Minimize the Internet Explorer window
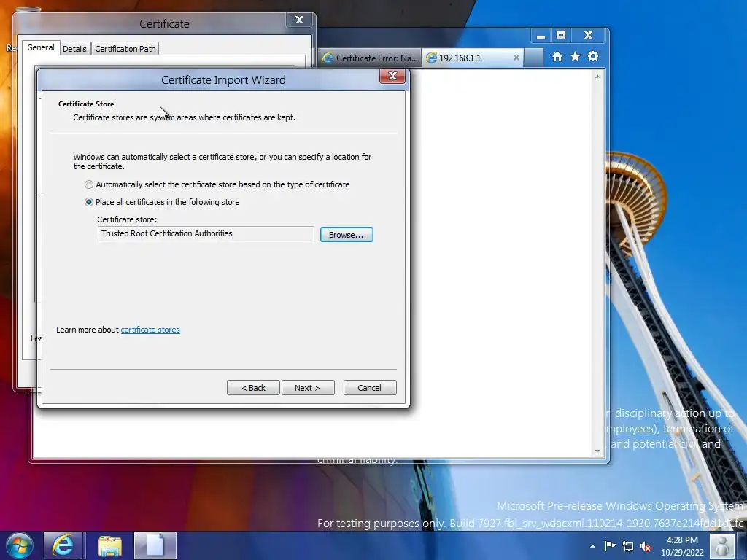Screen dimensions: 747x560 (x=541, y=36)
